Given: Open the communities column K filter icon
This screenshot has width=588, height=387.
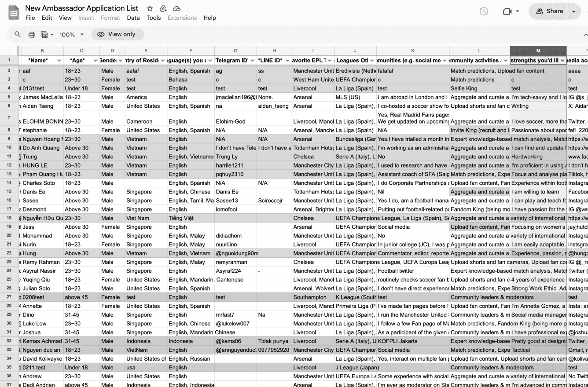Looking at the screenshot, I should (x=445, y=61).
